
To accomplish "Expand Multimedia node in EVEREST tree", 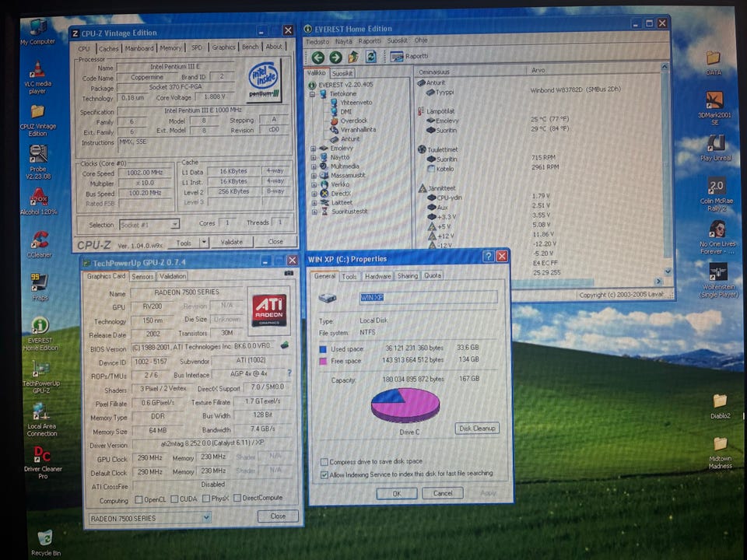I will 314,166.
